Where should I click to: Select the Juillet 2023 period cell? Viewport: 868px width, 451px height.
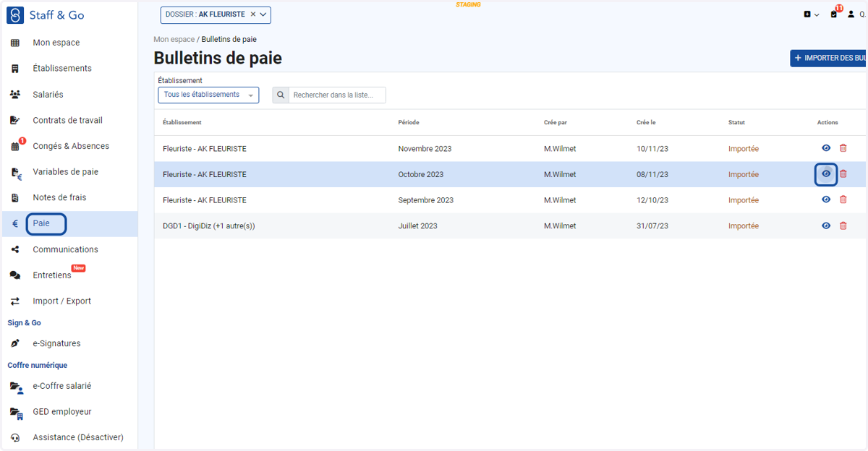click(x=417, y=226)
